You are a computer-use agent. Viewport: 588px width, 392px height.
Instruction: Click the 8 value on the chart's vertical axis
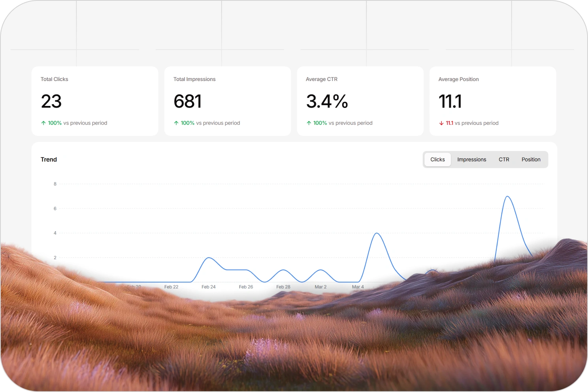(55, 184)
